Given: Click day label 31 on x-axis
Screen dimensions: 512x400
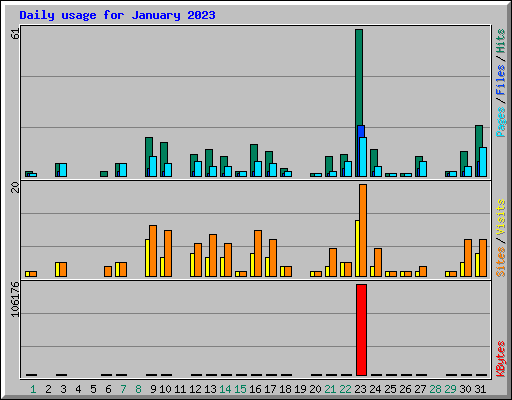Looking at the screenshot, I should (x=480, y=389).
